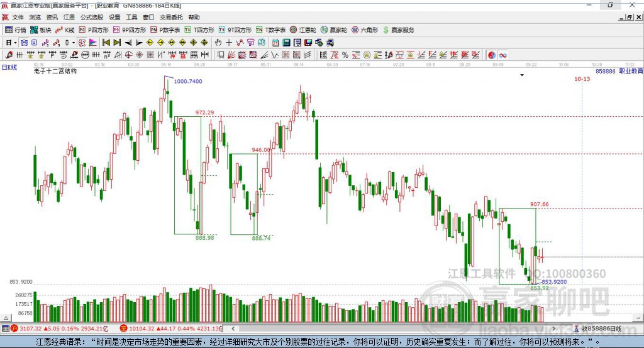Select the zigzag wave line icon
644x348 pixels.
275,55
